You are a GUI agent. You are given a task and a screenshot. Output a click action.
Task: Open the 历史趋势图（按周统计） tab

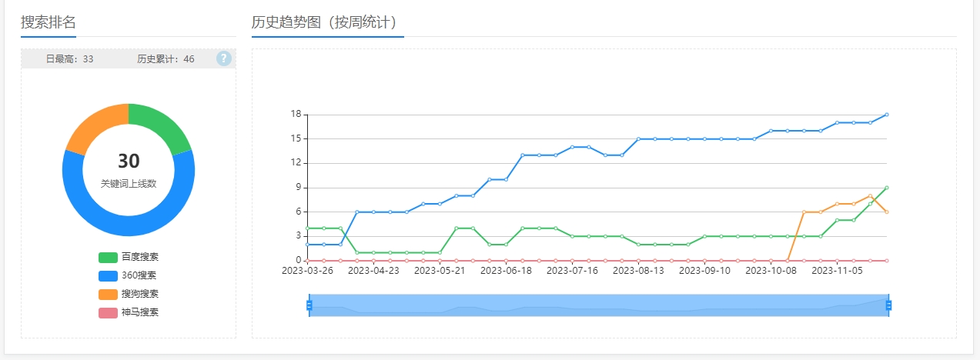point(327,22)
